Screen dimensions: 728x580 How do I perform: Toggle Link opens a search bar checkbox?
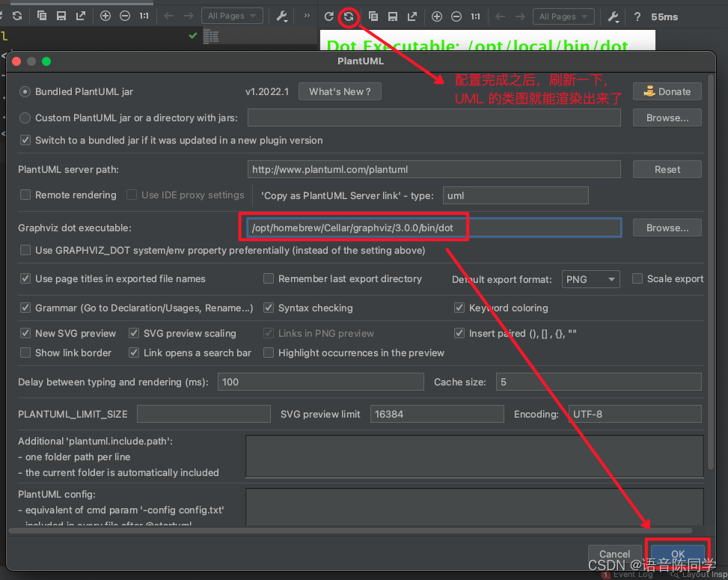(134, 353)
